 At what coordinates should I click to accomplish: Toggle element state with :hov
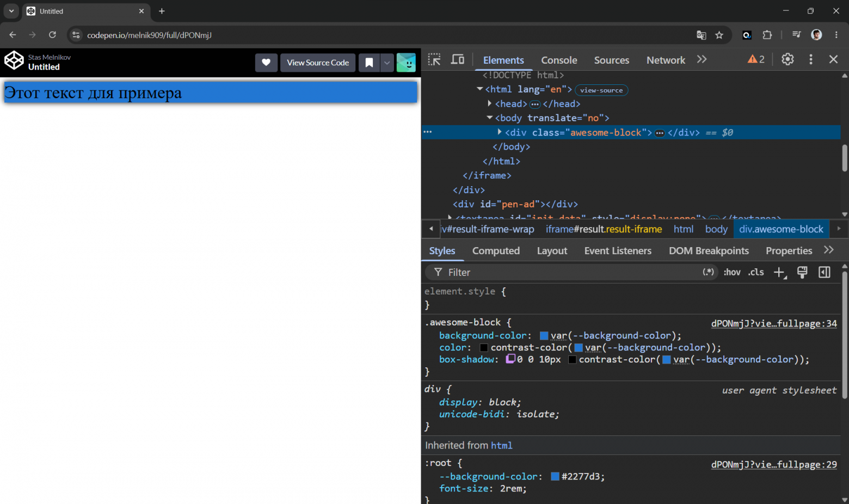point(732,272)
